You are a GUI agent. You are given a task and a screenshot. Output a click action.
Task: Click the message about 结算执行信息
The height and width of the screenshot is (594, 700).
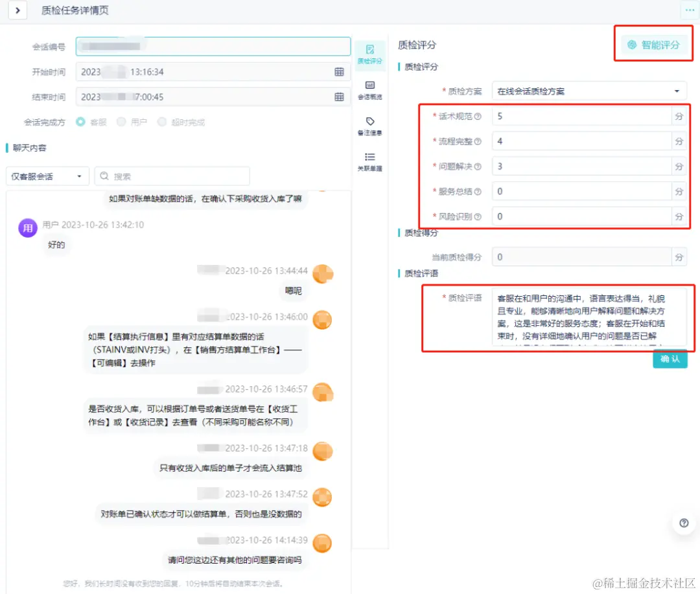pos(195,350)
